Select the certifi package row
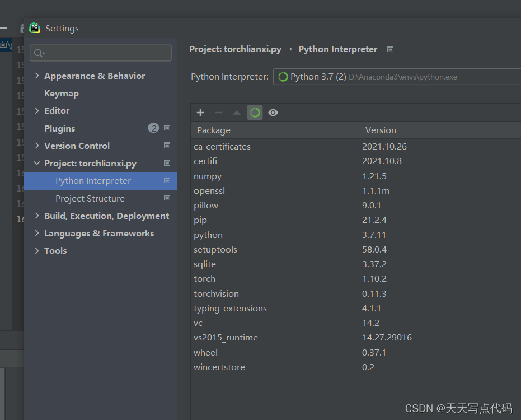The image size is (521, 420). point(356,161)
